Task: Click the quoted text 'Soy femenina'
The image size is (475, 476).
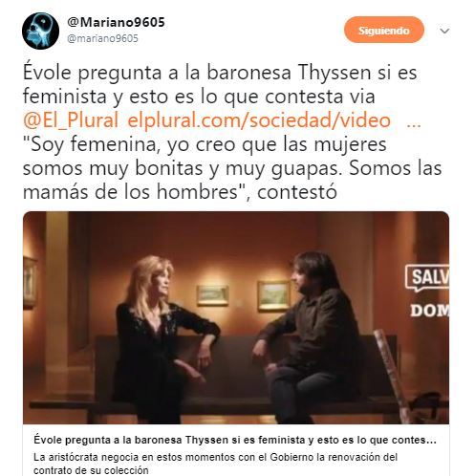Action: [x=91, y=144]
